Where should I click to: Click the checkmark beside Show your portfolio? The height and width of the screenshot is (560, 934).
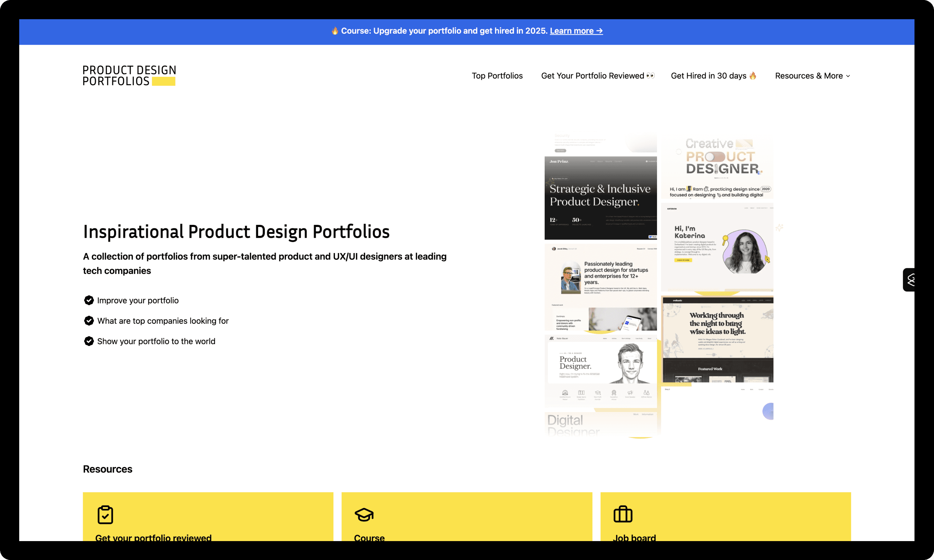pos(89,341)
